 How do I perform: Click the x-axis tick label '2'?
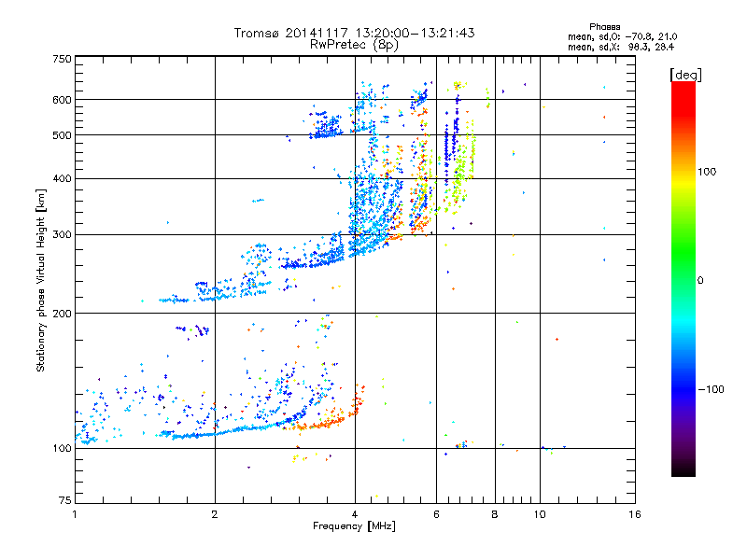pos(215,514)
